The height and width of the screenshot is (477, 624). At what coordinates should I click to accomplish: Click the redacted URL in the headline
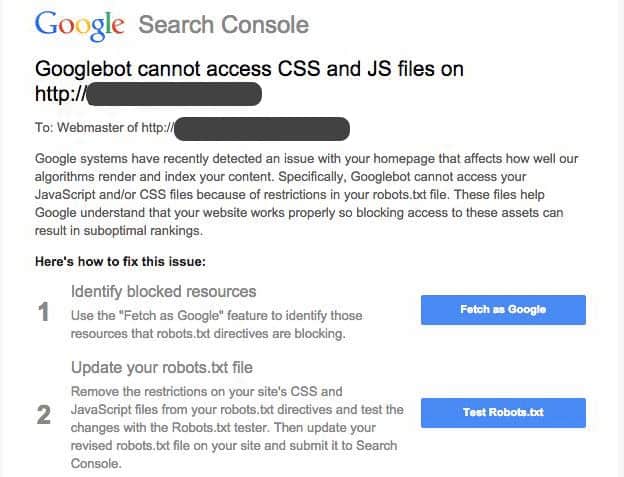[x=174, y=95]
